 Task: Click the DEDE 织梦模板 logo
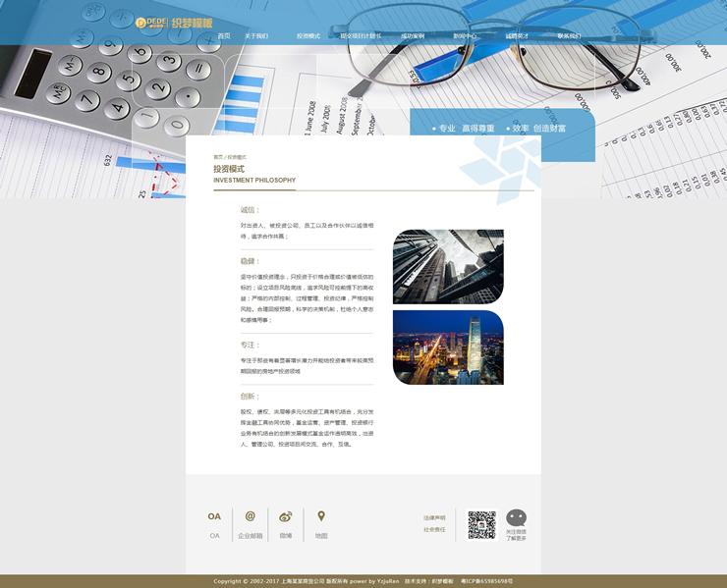tap(174, 22)
